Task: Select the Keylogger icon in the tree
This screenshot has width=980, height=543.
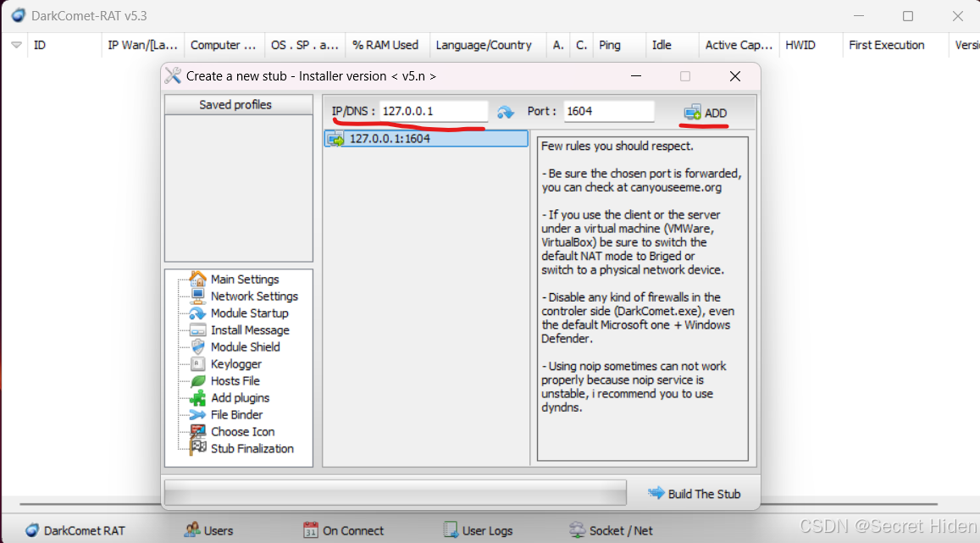Action: pyautogui.click(x=197, y=363)
